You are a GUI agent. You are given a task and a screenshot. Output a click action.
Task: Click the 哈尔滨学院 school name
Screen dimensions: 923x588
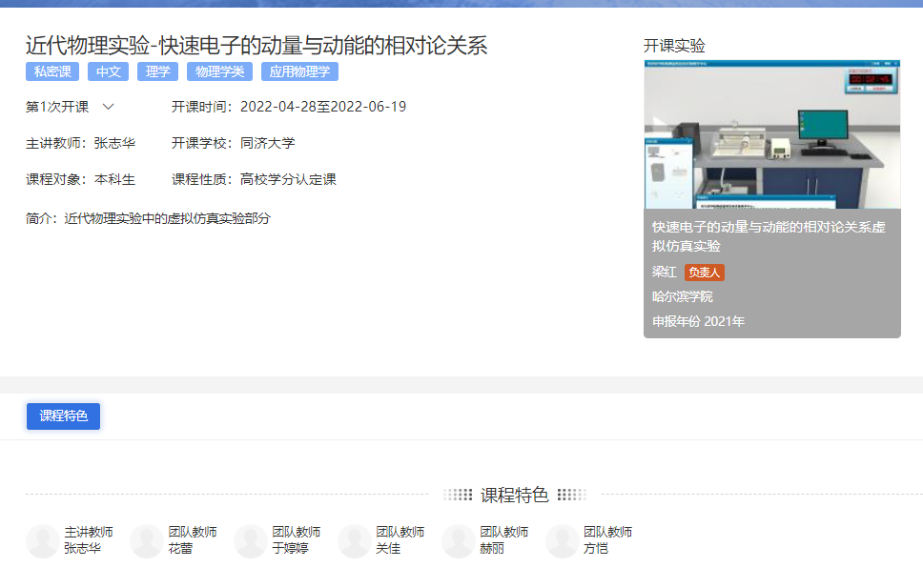pyautogui.click(x=682, y=297)
